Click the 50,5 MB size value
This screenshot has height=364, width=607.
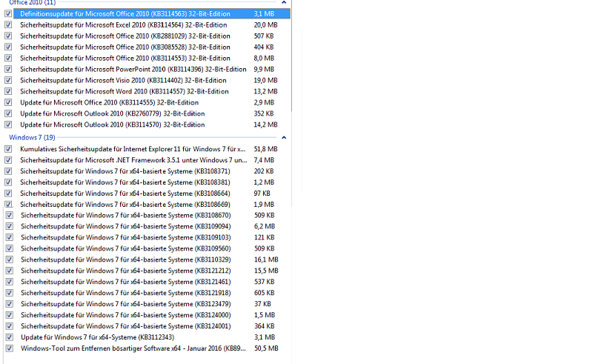pyautogui.click(x=266, y=348)
